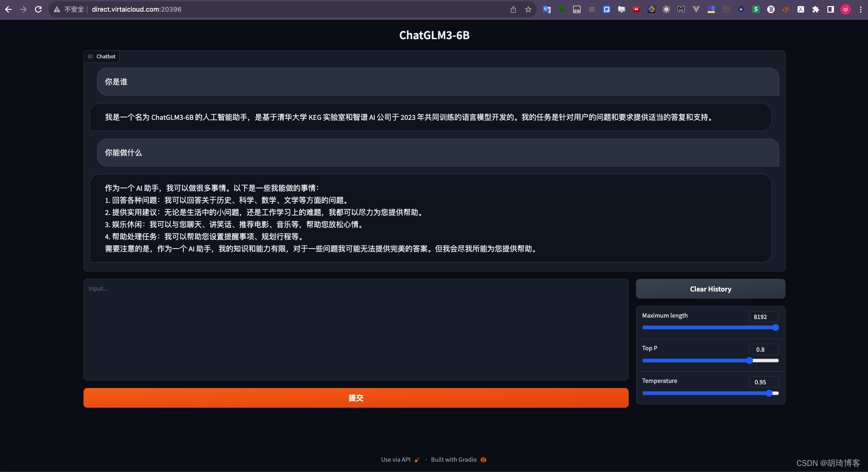Click the browser forward arrow

(x=23, y=9)
